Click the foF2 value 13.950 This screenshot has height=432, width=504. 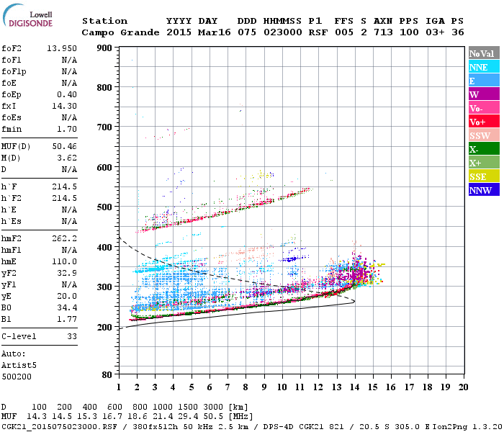coord(62,48)
